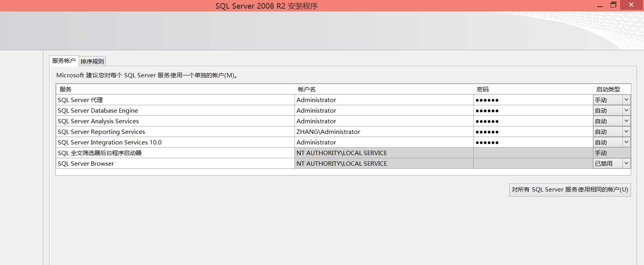
Task: Click password field for SQL Server 代理
Action: tap(533, 100)
